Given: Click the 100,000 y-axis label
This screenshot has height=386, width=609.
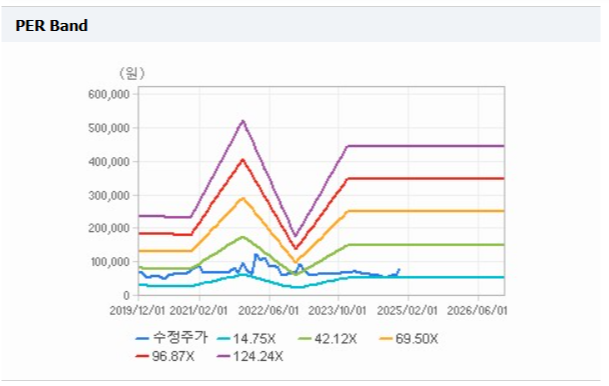Looking at the screenshot, I should (x=110, y=262).
